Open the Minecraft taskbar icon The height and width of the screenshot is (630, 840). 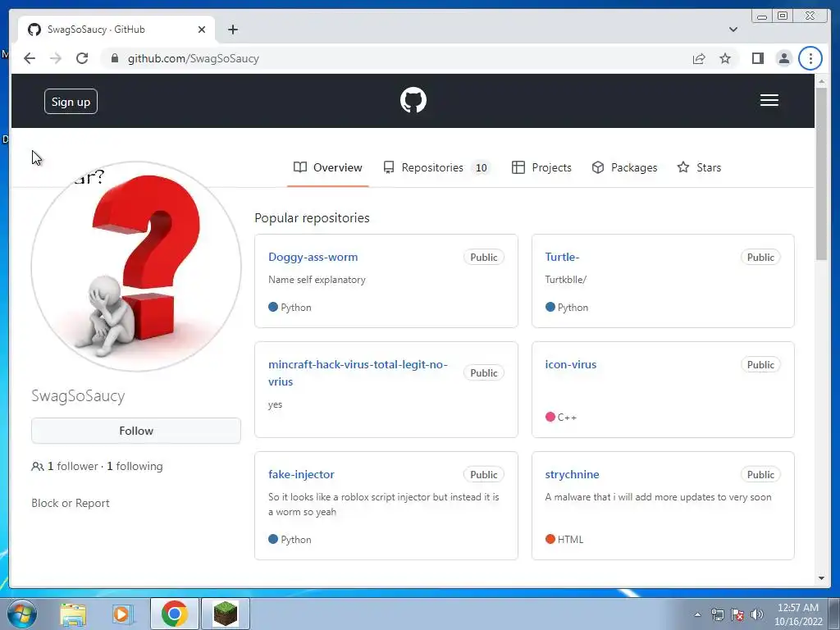[x=226, y=614]
